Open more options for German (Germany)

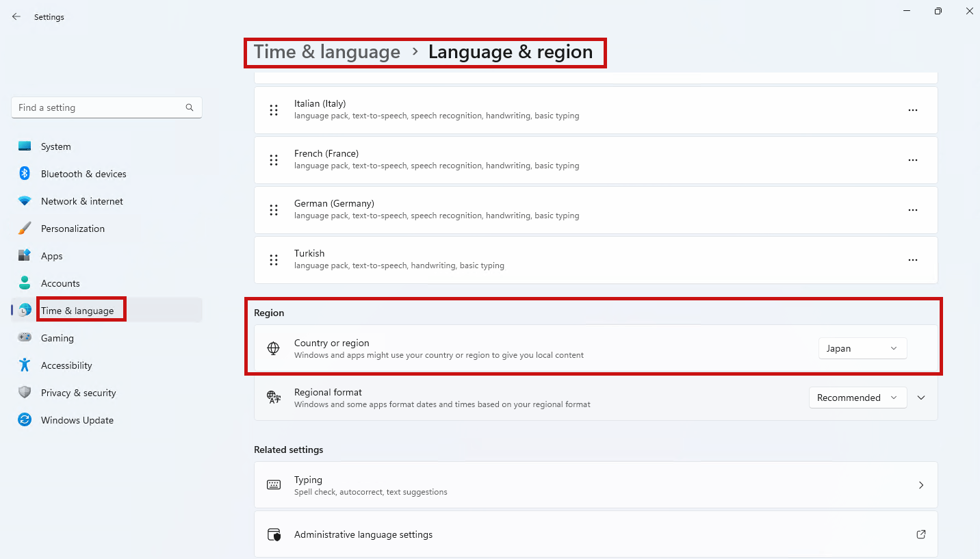[x=913, y=210]
